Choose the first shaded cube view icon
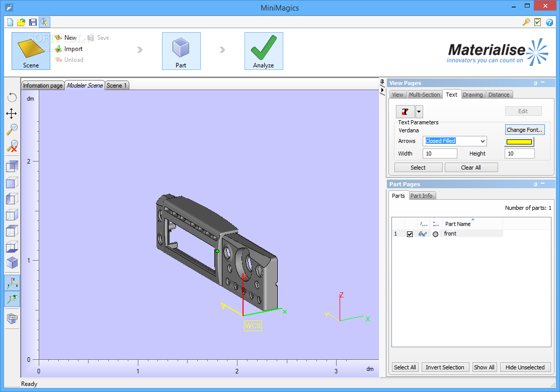 12,167
